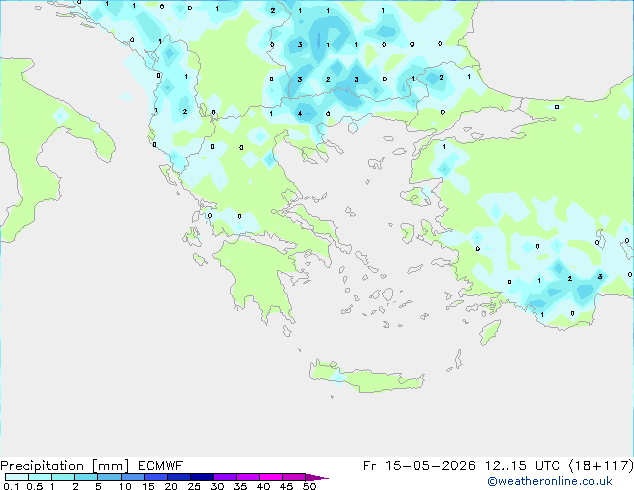
Task: Click the precipitation value '4' on the map
Action: click(x=300, y=114)
